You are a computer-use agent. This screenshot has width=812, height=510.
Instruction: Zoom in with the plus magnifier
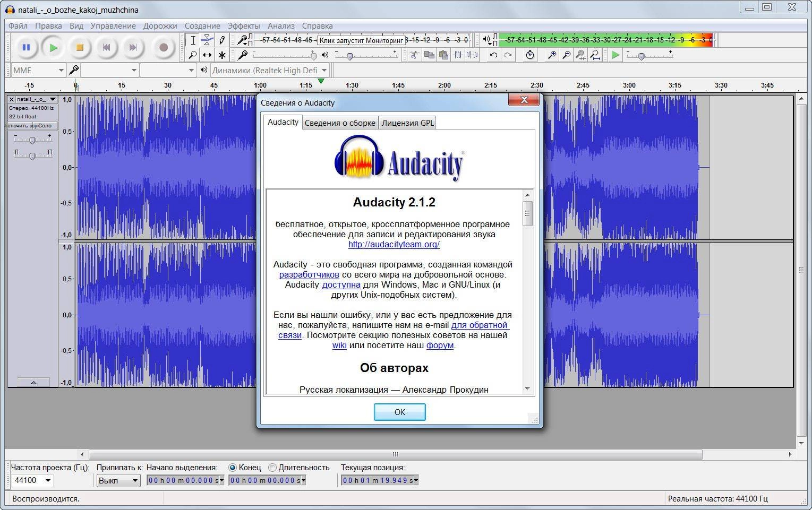pos(552,55)
